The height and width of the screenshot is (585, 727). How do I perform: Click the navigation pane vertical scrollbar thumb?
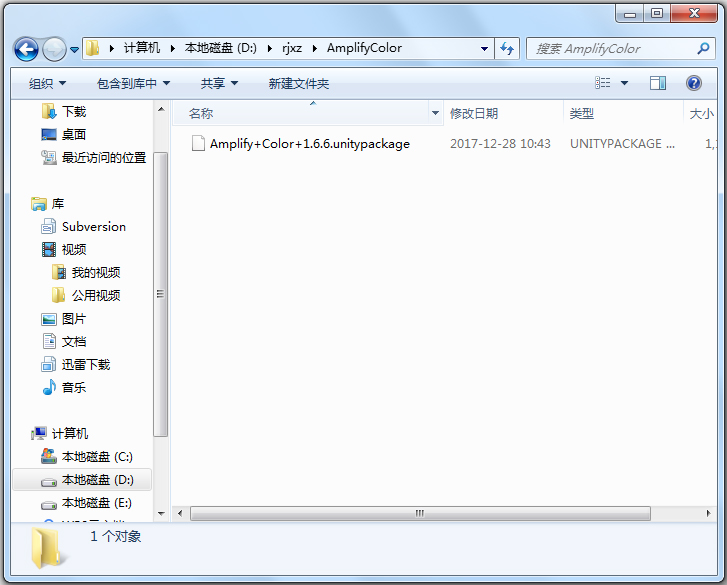(161, 294)
